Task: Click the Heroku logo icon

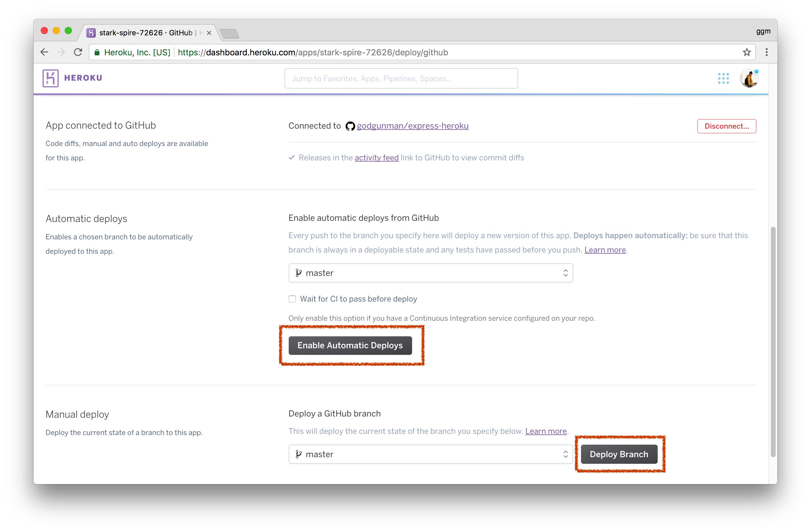Action: pos(50,78)
